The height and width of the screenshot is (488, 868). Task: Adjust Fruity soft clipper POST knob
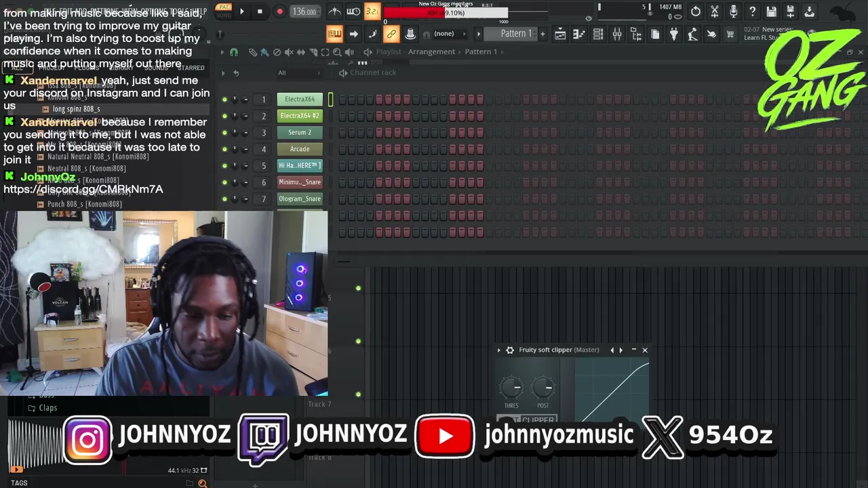(543, 388)
